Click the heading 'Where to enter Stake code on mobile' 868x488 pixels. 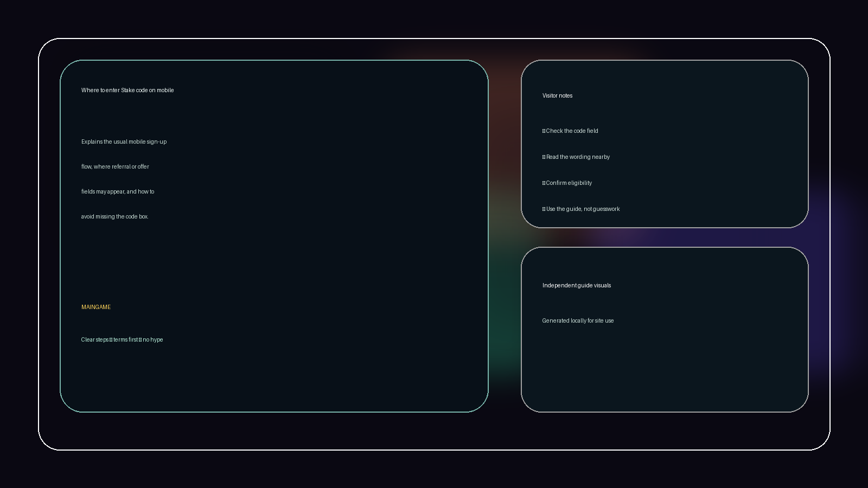point(127,90)
